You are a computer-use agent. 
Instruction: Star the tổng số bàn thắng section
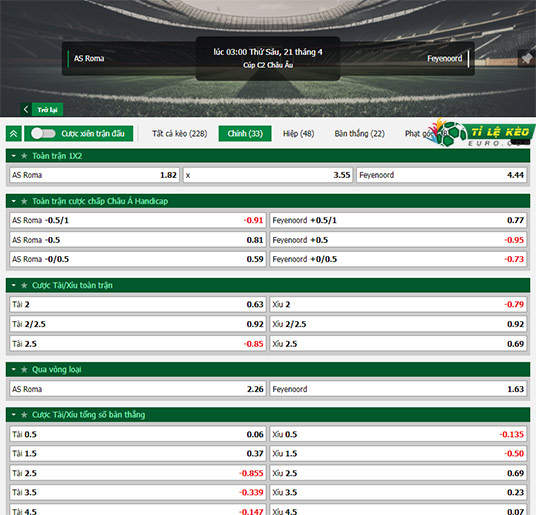click(24, 415)
